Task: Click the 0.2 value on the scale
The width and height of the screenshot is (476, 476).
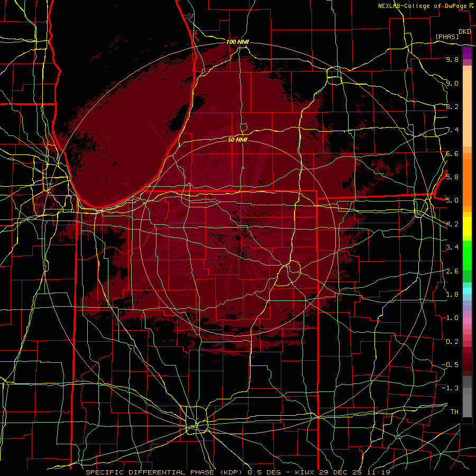Action: coord(452,341)
